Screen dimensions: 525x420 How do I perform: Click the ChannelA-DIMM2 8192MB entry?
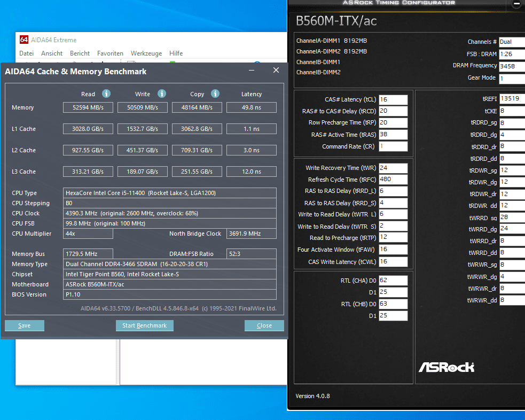point(332,51)
